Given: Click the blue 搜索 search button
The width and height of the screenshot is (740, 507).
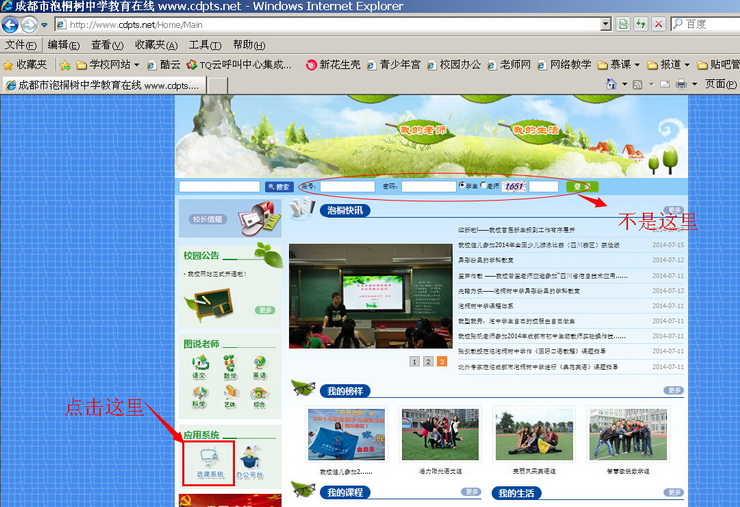Looking at the screenshot, I should click(279, 187).
